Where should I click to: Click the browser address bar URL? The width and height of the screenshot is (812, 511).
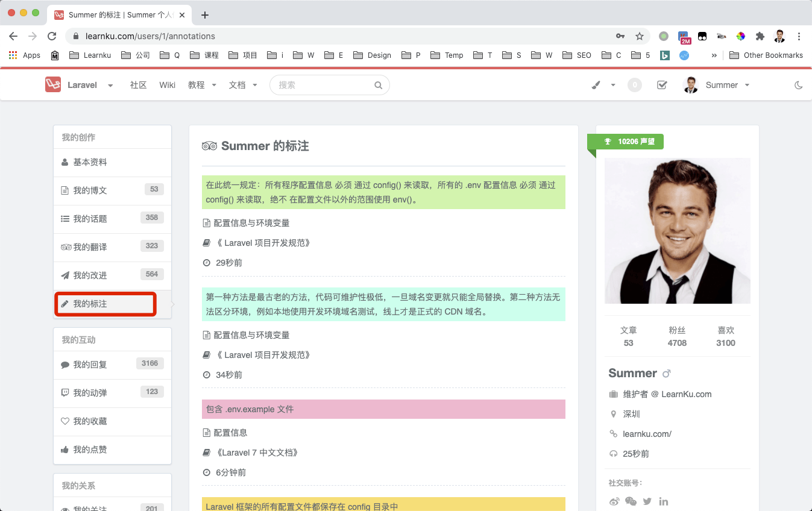click(150, 36)
